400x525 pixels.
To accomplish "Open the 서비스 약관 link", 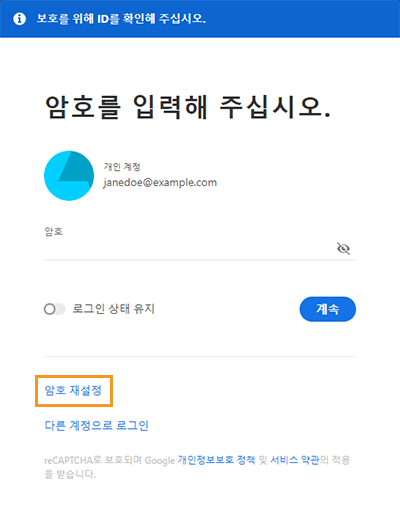I will coord(295,460).
